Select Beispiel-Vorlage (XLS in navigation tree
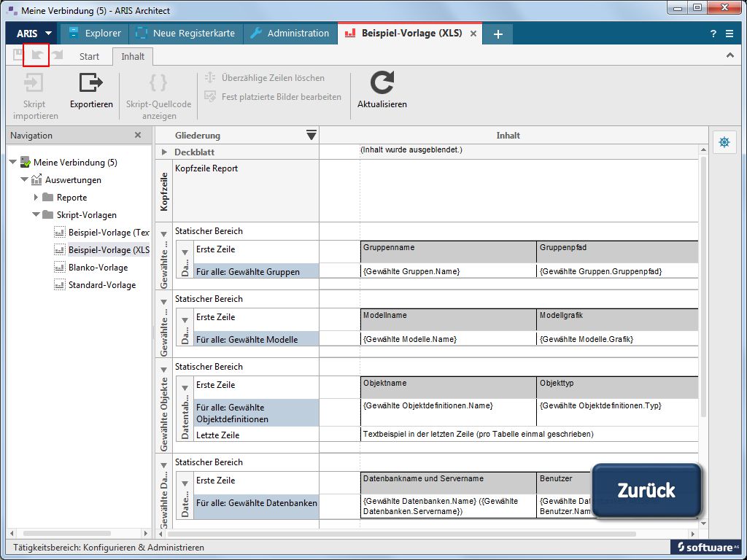 [109, 250]
